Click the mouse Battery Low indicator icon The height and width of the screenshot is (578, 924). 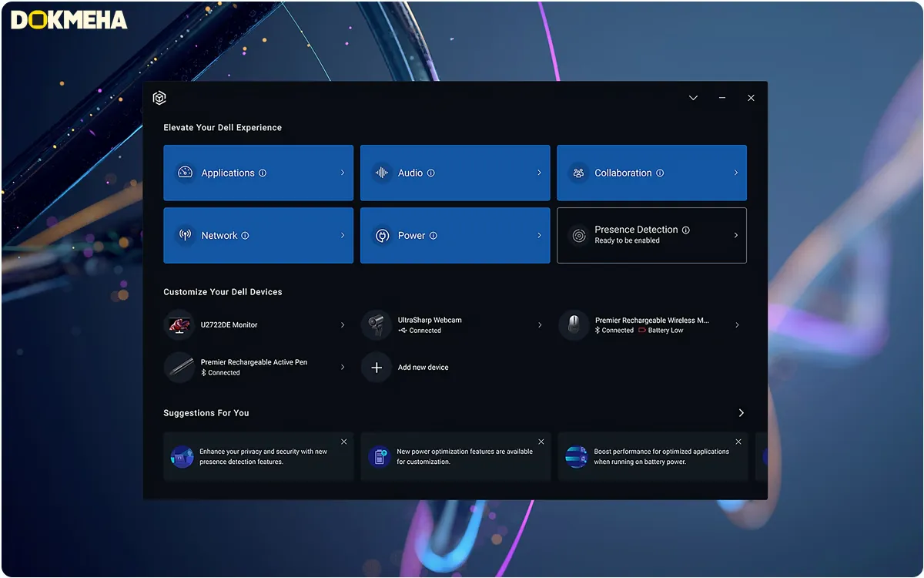click(x=642, y=330)
